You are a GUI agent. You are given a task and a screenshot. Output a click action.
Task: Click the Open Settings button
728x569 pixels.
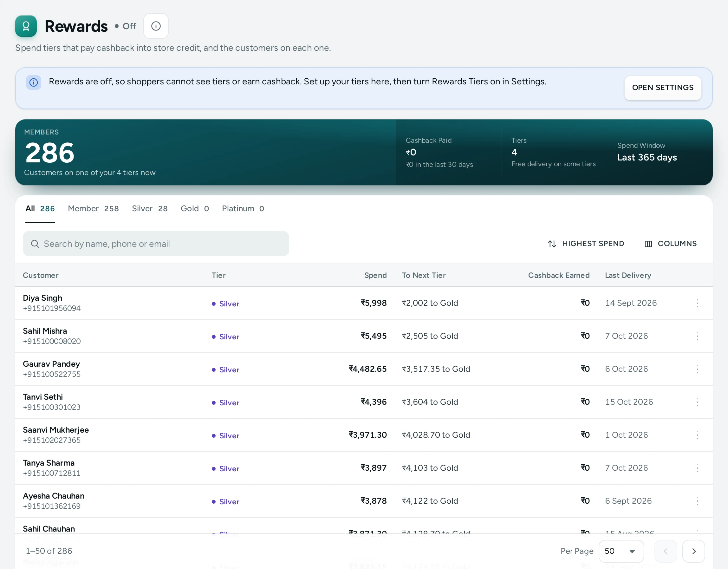click(x=663, y=88)
